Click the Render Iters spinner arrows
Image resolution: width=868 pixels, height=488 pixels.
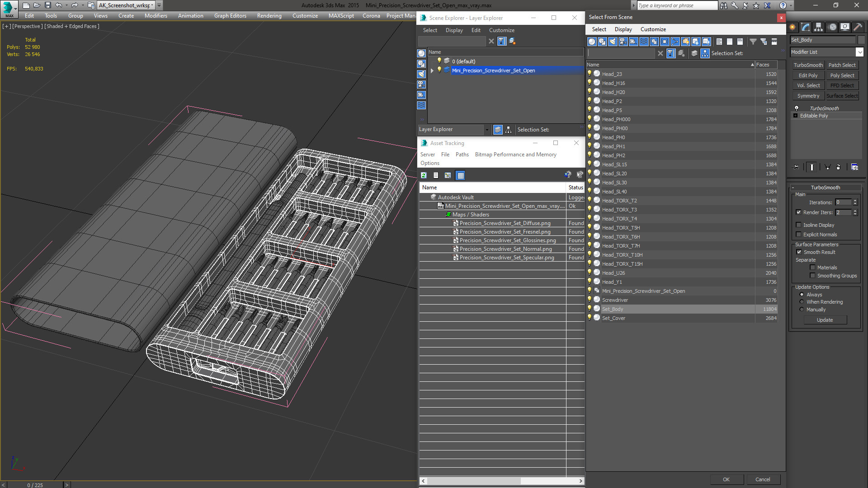pos(855,212)
